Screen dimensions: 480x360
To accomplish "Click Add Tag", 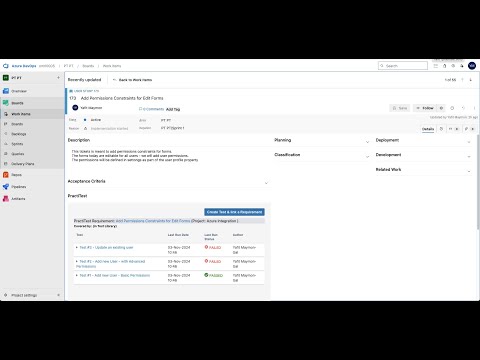I will [x=173, y=109].
